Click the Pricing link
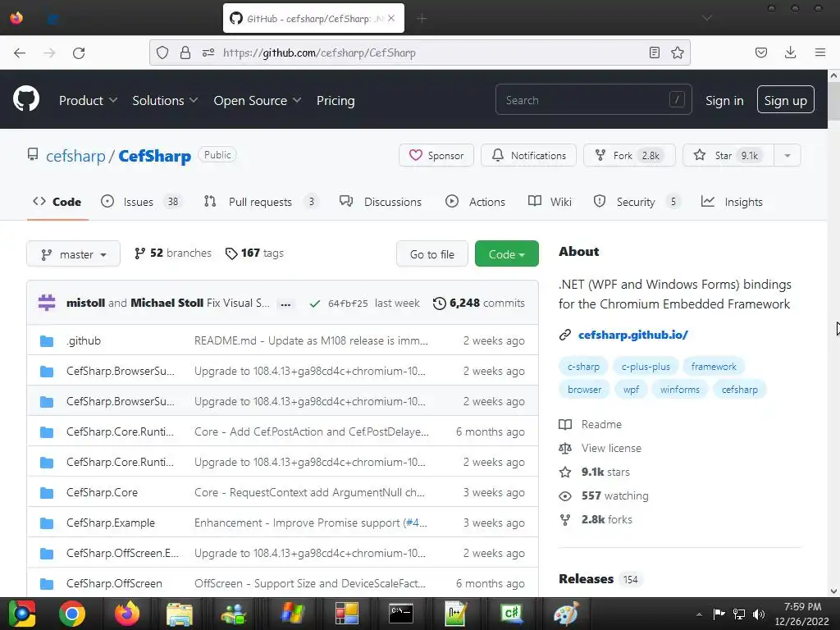The image size is (840, 630). [x=336, y=100]
